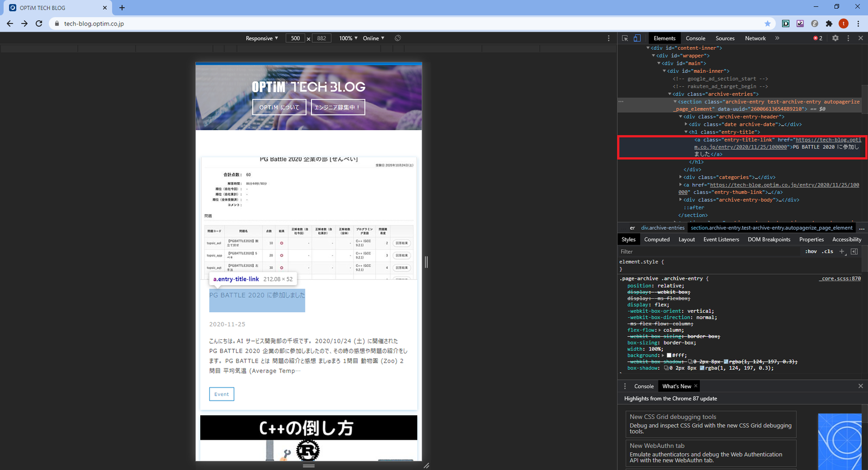Viewport: 868px width, 470px height.
Task: Collapse the div id="content-inner" node
Action: pos(648,48)
